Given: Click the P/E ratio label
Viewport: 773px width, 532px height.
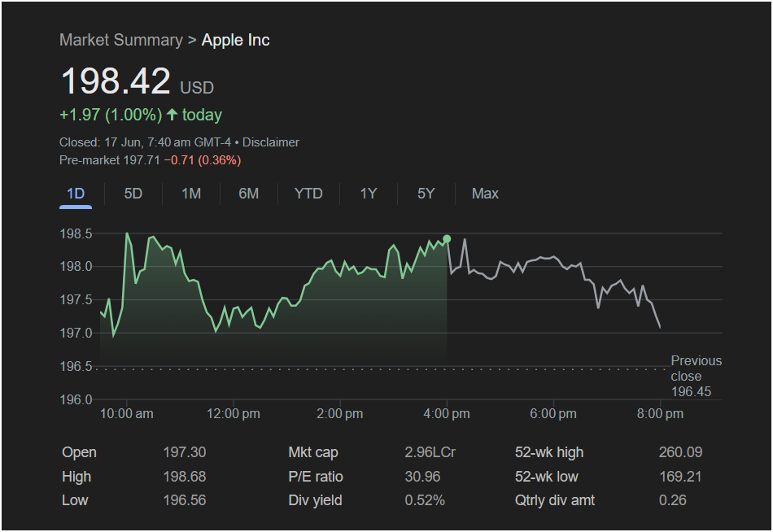Looking at the screenshot, I should (316, 477).
